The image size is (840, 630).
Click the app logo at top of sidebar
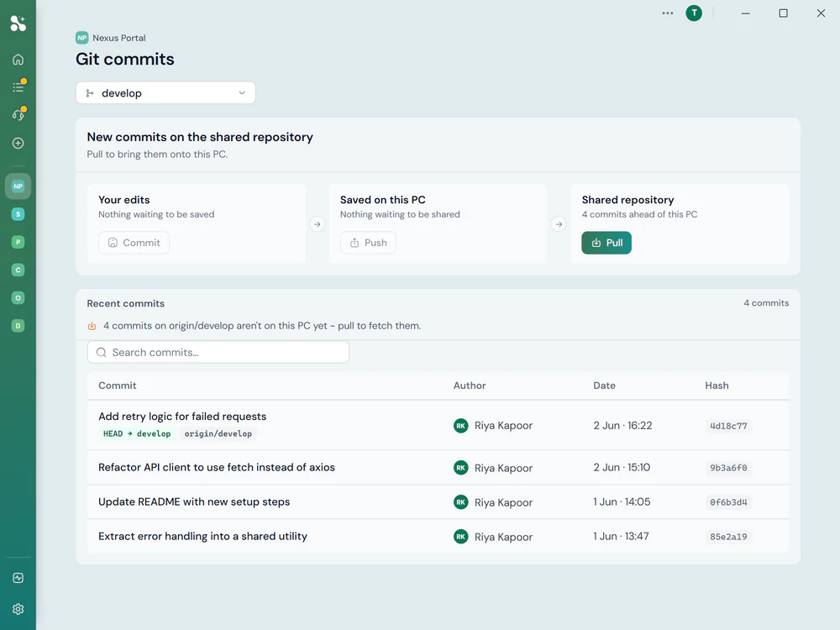[x=18, y=23]
